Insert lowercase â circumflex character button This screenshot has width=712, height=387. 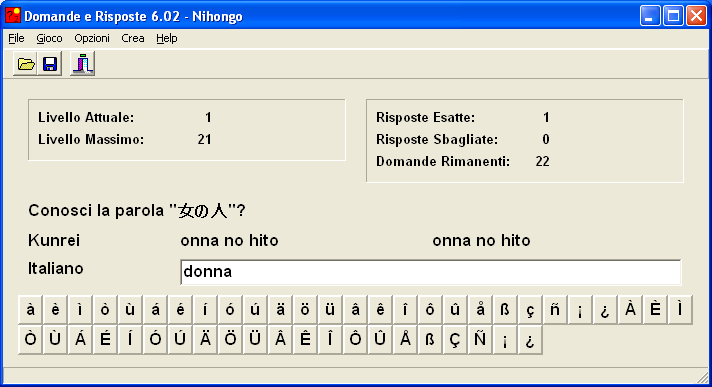[355, 310]
